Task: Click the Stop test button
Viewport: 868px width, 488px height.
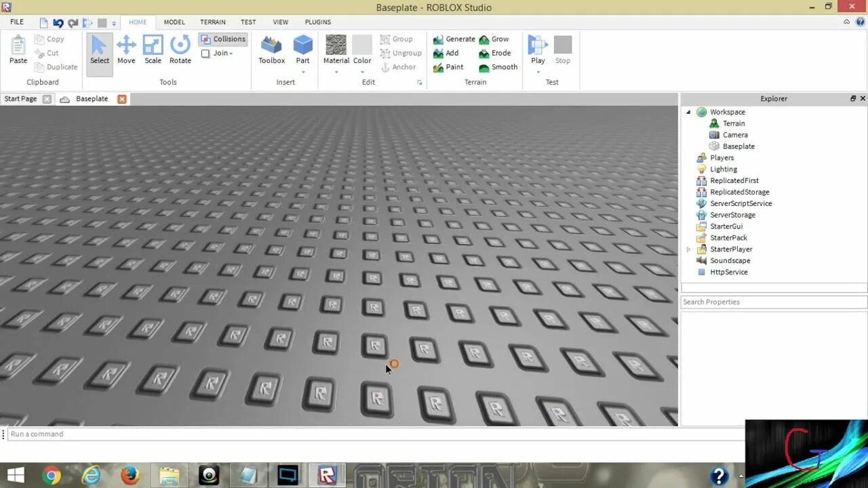Action: pos(563,50)
